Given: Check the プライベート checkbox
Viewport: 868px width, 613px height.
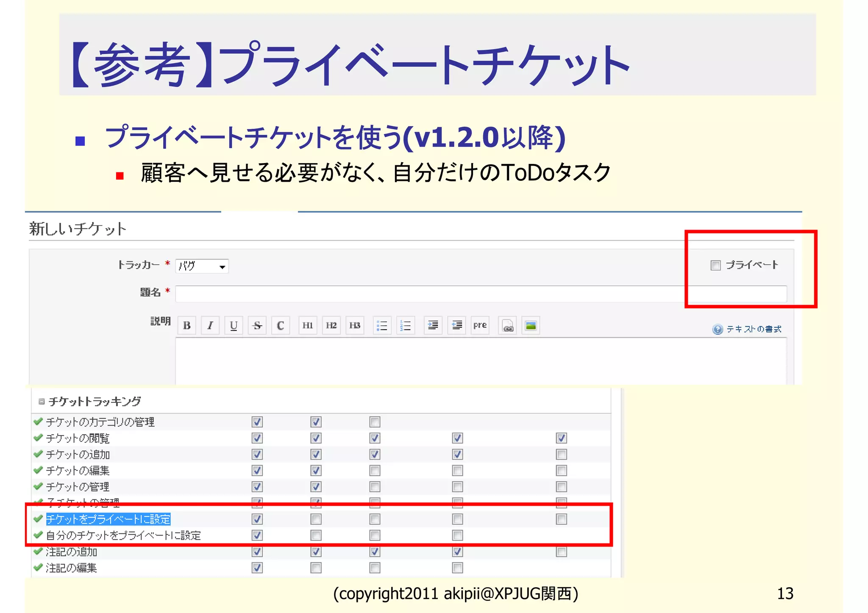Looking at the screenshot, I should (715, 265).
